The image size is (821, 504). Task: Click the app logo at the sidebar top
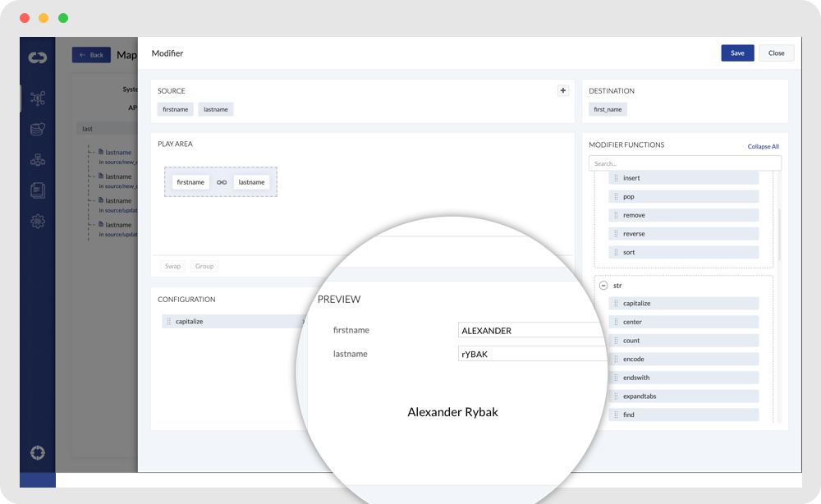pyautogui.click(x=37, y=57)
